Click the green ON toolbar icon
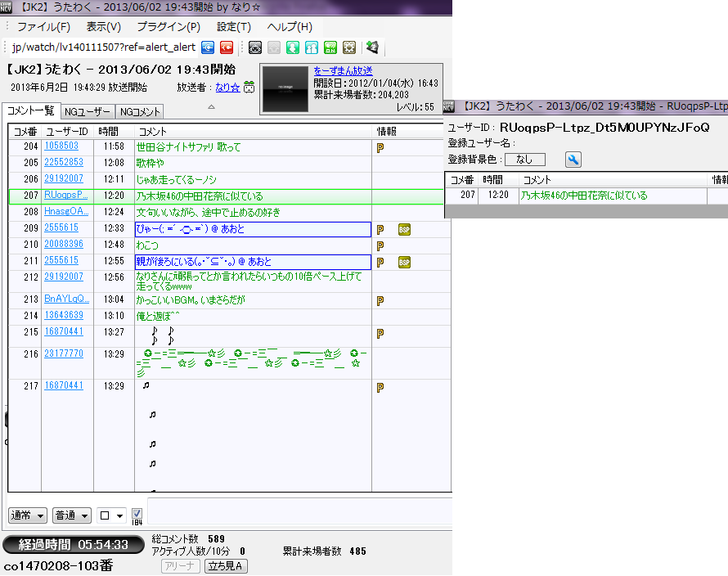728x576 pixels. pyautogui.click(x=330, y=47)
